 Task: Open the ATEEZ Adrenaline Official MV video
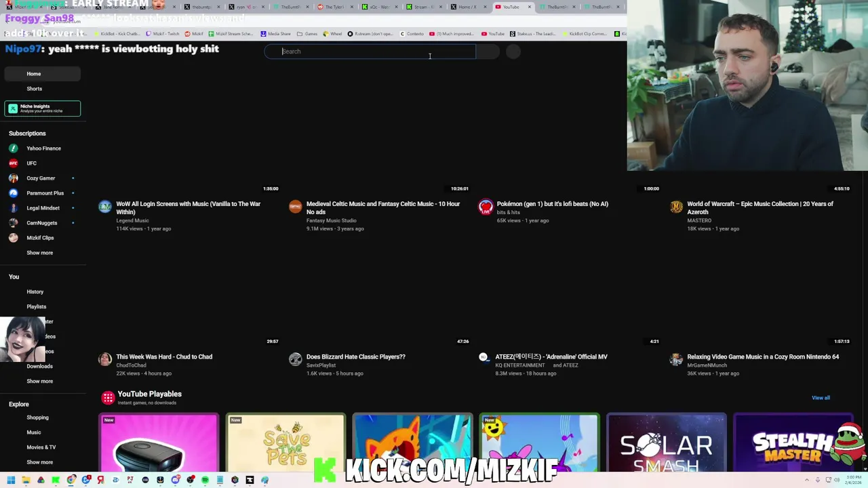pos(551,357)
